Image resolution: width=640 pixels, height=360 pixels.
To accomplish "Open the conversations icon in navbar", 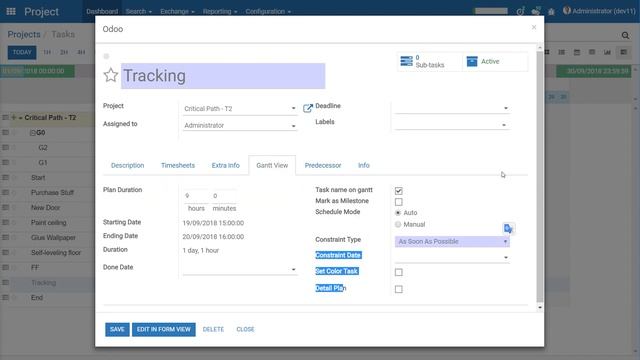I will pyautogui.click(x=536, y=11).
